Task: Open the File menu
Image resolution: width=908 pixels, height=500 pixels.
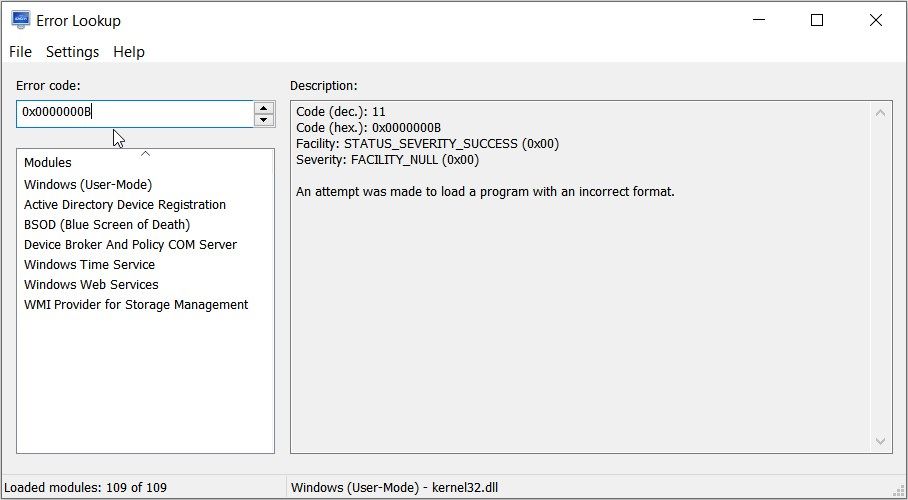Action: pyautogui.click(x=20, y=52)
